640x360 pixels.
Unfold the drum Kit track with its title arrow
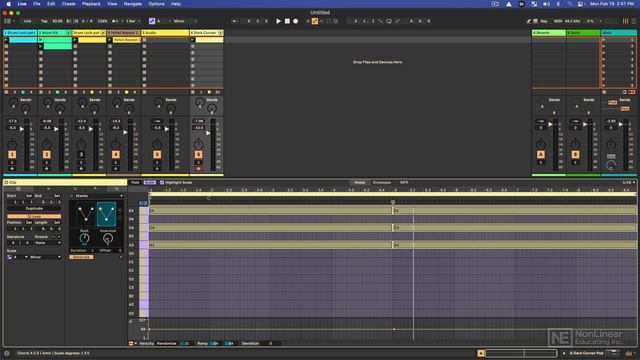68,33
